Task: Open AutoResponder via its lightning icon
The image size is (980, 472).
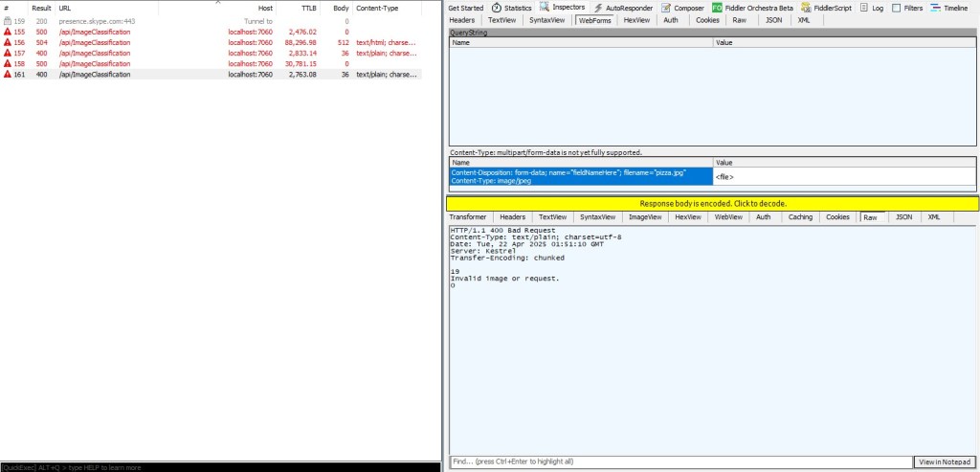Action: (x=598, y=8)
